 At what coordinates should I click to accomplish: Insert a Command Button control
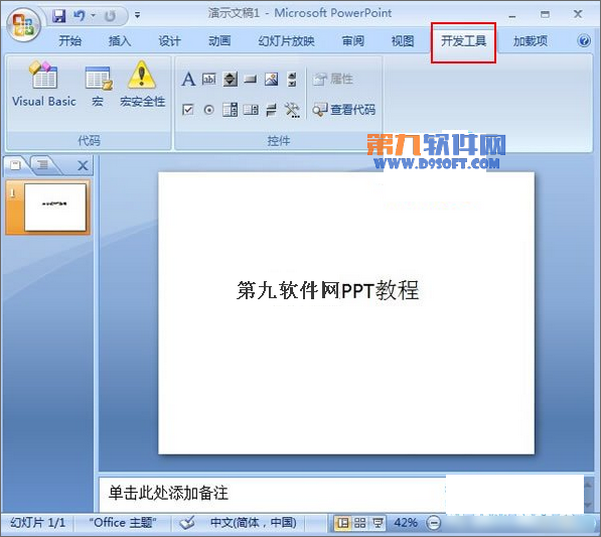point(250,79)
